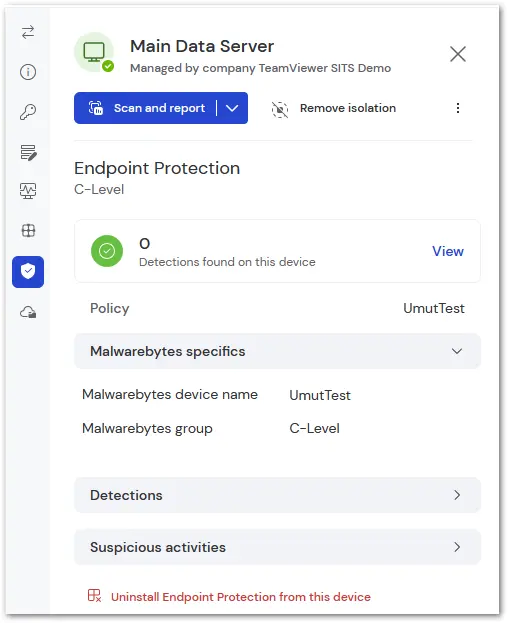Expand the Detections section

click(277, 495)
